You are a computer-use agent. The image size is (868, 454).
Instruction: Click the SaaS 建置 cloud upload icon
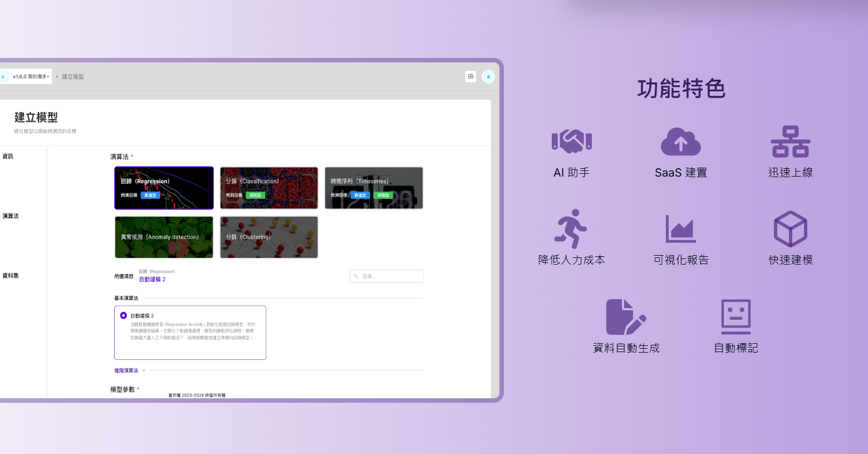[x=680, y=141]
